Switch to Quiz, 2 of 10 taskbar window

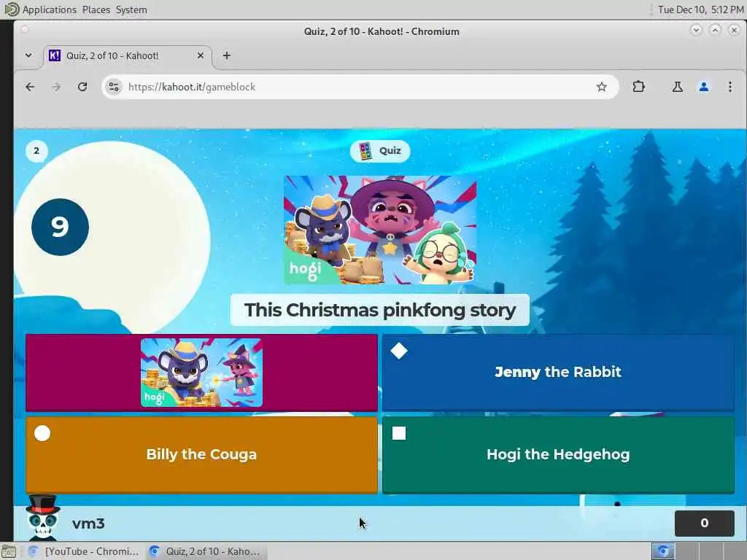point(206,551)
